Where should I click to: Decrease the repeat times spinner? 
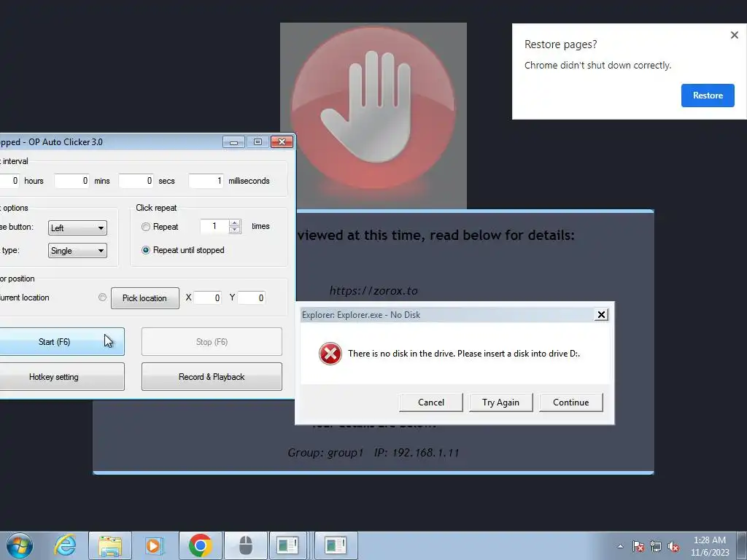234,230
